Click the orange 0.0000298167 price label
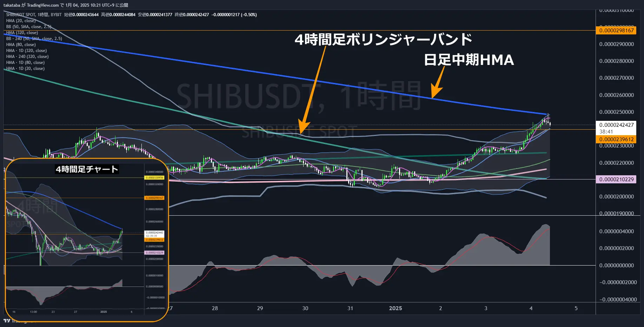The width and height of the screenshot is (644, 327). click(x=616, y=31)
